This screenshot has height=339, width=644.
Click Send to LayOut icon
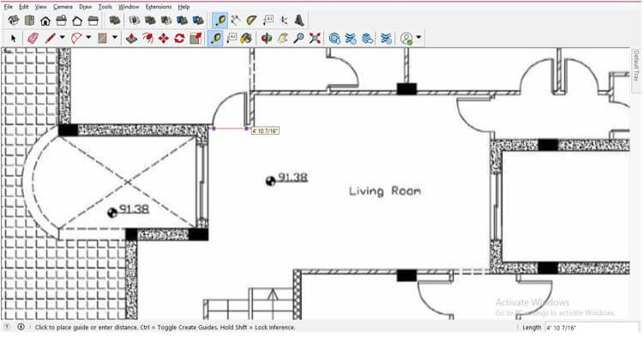point(367,39)
